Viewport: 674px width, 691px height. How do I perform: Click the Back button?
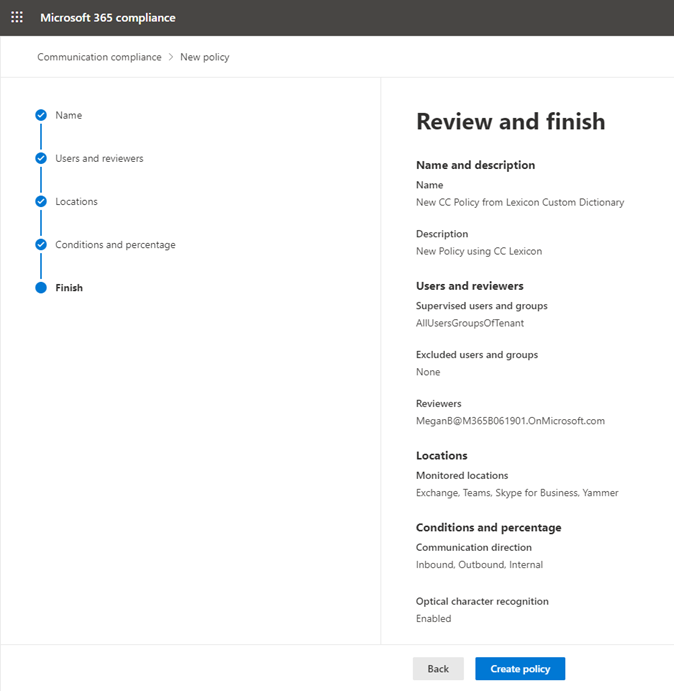coord(438,669)
